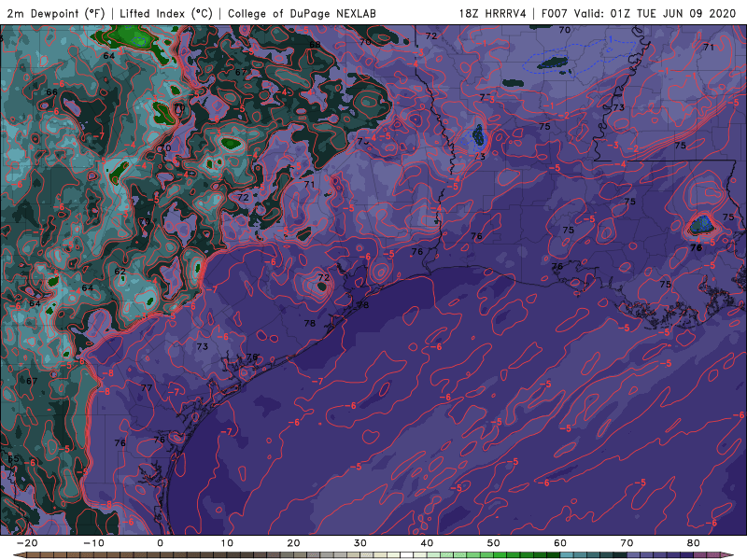
Task: Click the 50 label on the color scale
Action: click(494, 543)
